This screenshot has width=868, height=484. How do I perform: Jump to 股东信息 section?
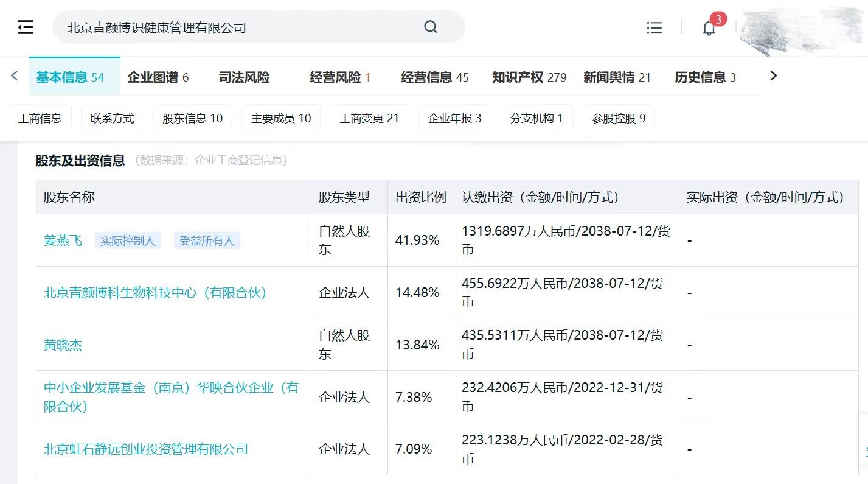(x=192, y=118)
